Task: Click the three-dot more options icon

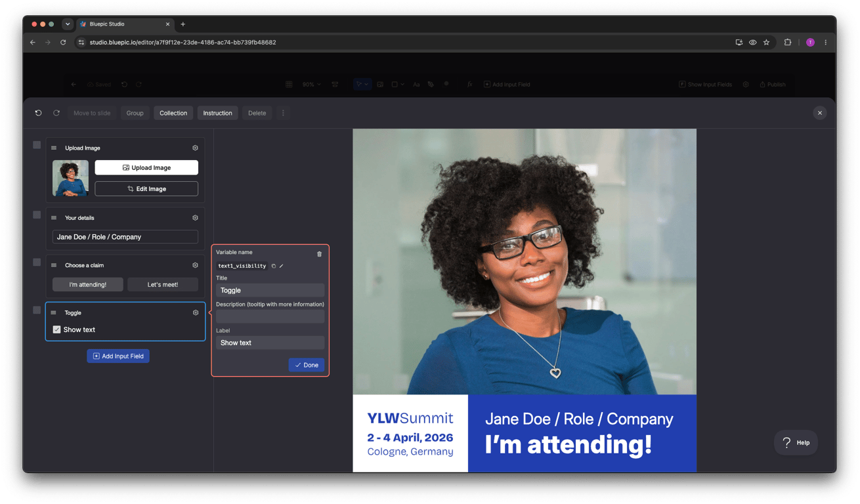Action: (x=283, y=113)
